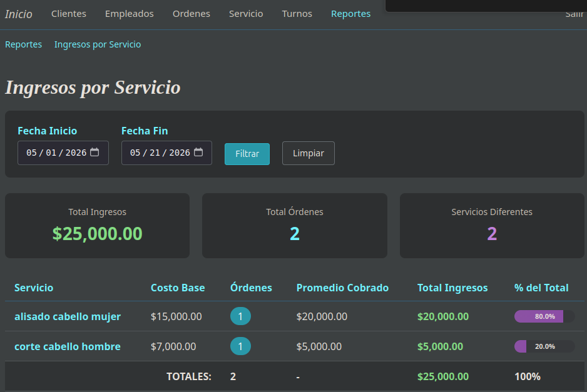
Task: Open the Fecha Fin calendar picker icon
Action: (x=198, y=153)
